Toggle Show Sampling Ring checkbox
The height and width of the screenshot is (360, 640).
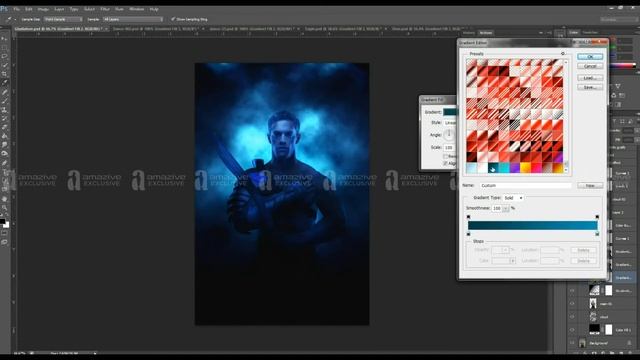click(173, 19)
